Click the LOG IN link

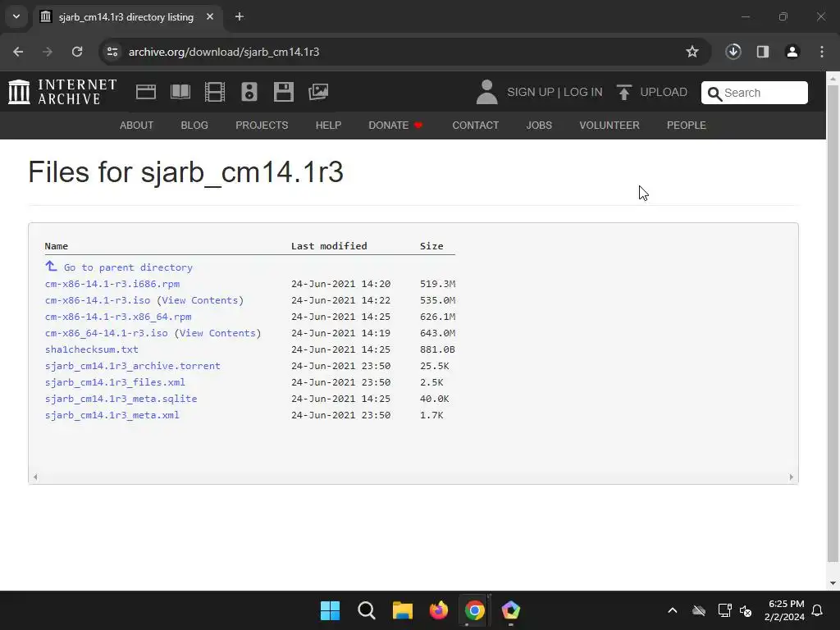pyautogui.click(x=583, y=92)
